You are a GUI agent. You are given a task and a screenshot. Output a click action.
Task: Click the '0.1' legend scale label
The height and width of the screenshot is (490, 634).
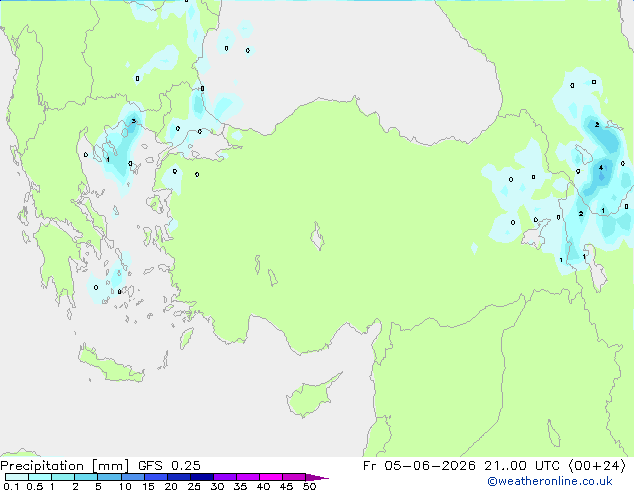(x=11, y=486)
